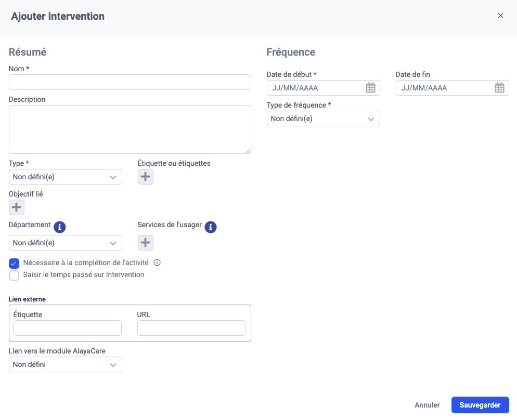
Task: Open Type de fréquence dropdown
Action: (323, 119)
